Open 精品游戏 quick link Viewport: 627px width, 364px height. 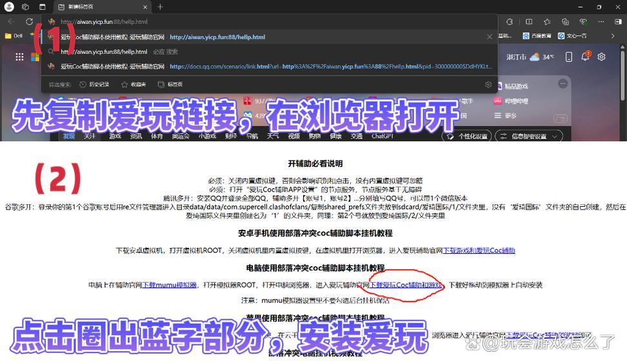(513, 86)
